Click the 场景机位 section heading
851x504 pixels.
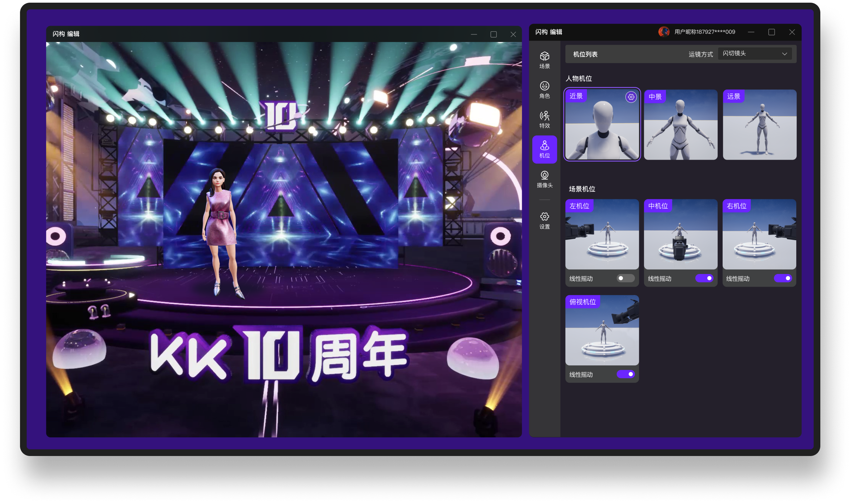point(582,189)
